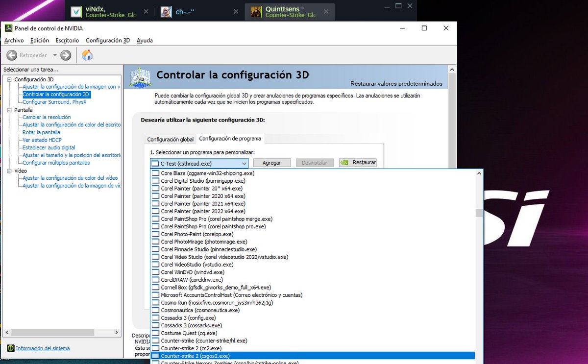Click the task tree horizontal scrollbar

61,332
